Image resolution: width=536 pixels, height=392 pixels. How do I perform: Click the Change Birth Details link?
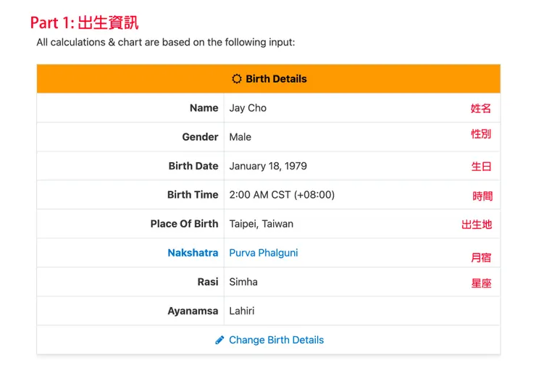click(276, 340)
